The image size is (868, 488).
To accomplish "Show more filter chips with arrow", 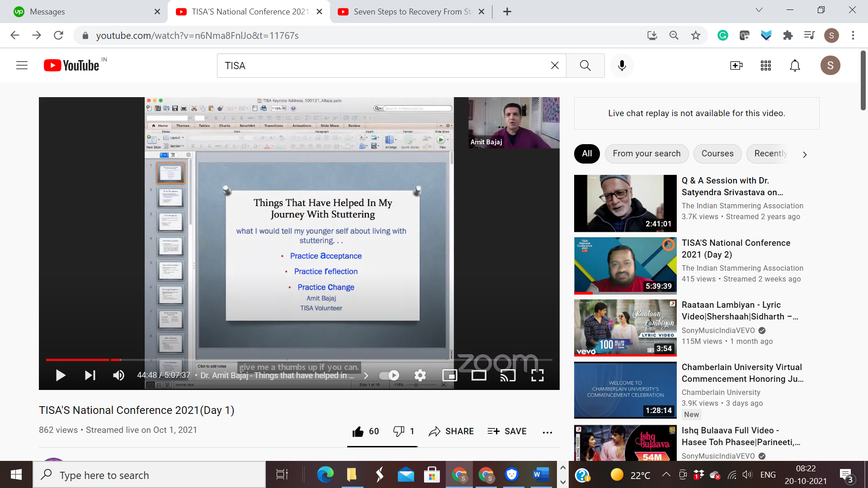I will pos(805,155).
